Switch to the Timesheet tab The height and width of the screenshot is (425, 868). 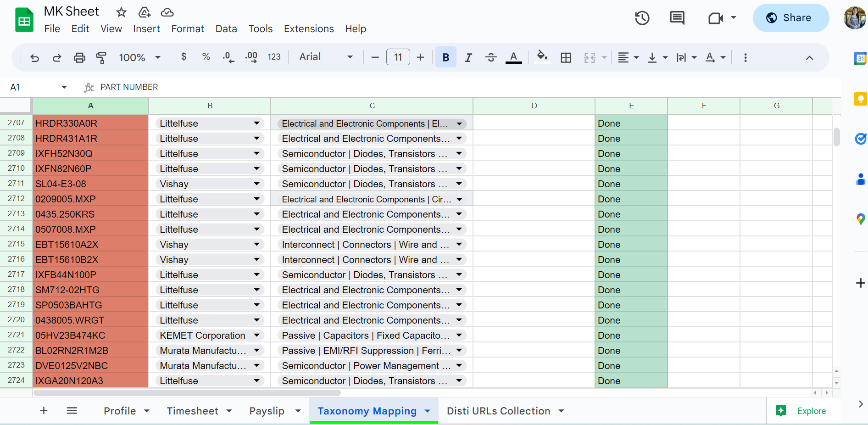click(x=192, y=411)
